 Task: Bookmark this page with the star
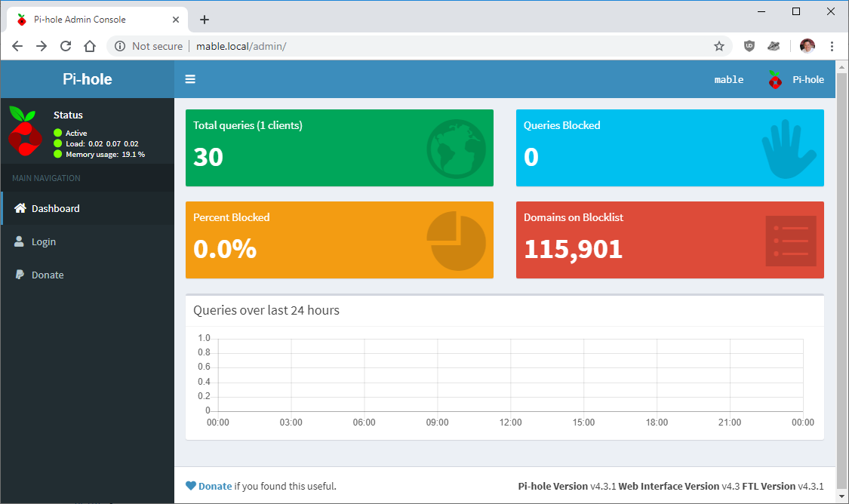tap(718, 46)
